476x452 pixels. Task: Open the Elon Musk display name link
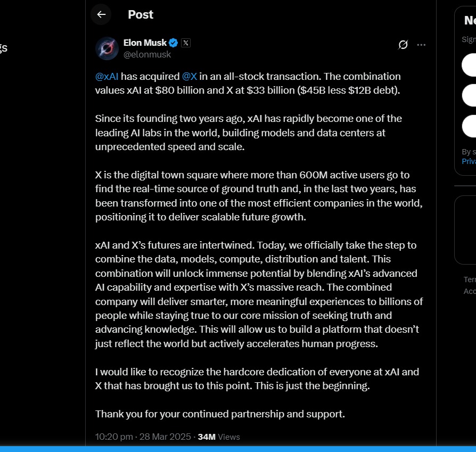145,43
